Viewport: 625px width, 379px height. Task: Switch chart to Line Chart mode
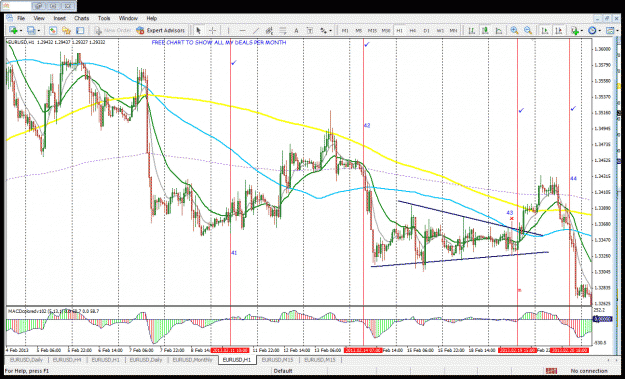[499, 30]
